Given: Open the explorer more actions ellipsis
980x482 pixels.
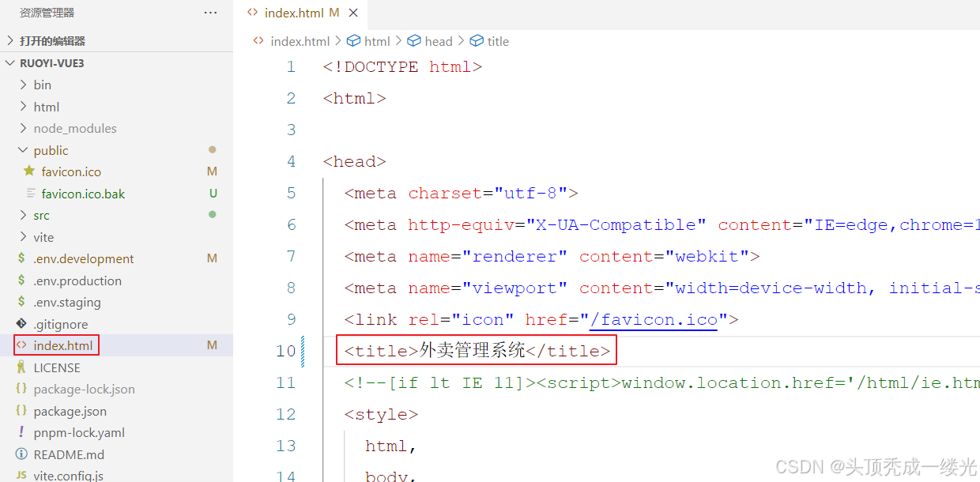Looking at the screenshot, I should (x=210, y=13).
